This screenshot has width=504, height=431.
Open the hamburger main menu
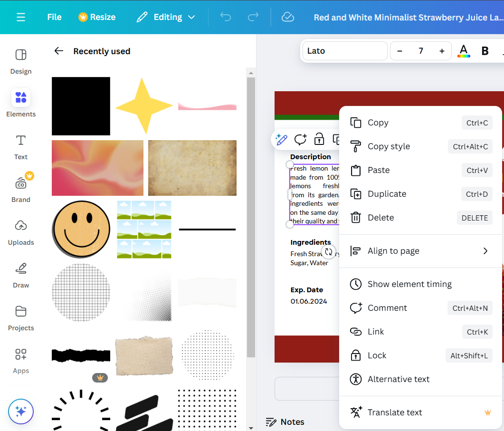(x=21, y=17)
